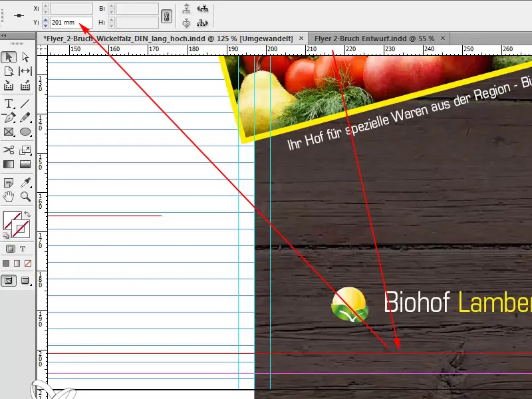Click the reference point locator
This screenshot has height=399, width=532.
click(19, 15)
